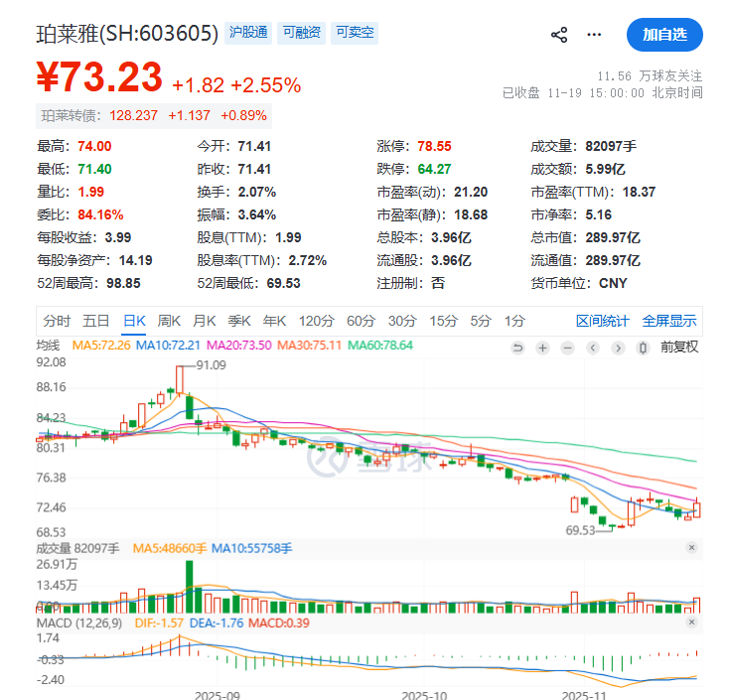This screenshot has height=700, width=729.
Task: Click the volume MA5:48660手 label
Action: (x=170, y=548)
